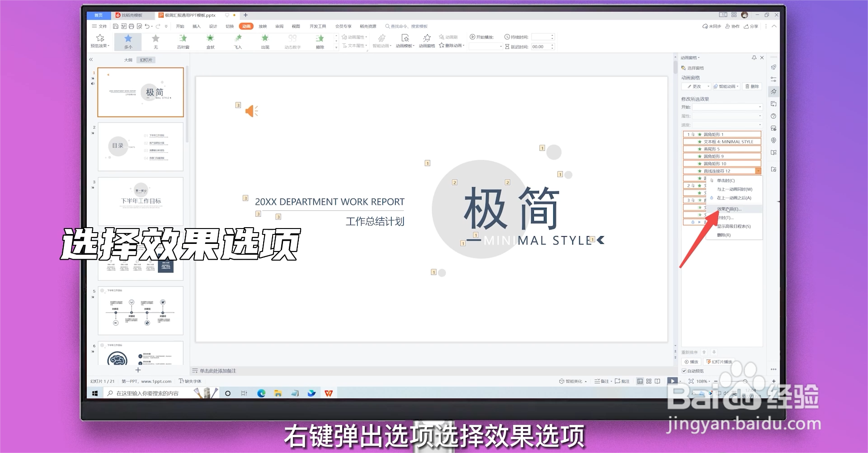Expand 动画属性 dropdown
Screen dimensions: 868x453
point(355,37)
